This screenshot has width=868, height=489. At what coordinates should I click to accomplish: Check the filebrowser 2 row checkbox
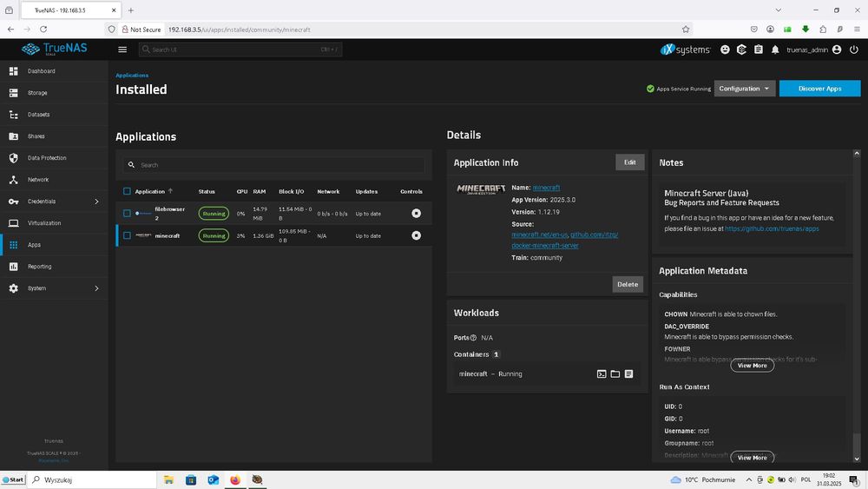point(127,213)
